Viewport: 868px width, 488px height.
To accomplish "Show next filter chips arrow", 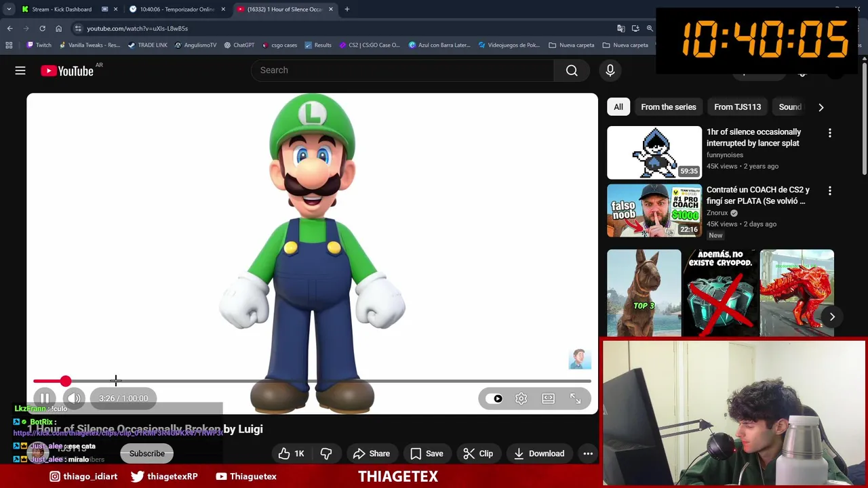I will (821, 107).
